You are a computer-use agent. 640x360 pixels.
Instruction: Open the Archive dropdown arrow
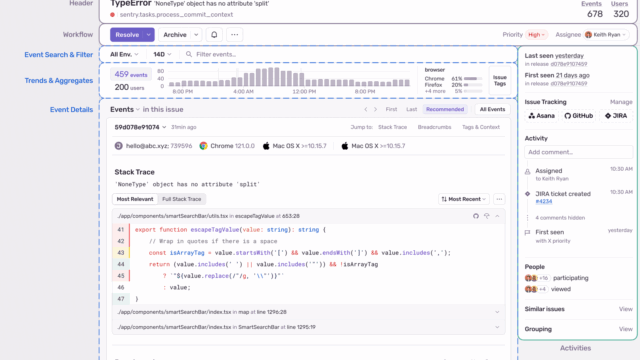[196, 35]
